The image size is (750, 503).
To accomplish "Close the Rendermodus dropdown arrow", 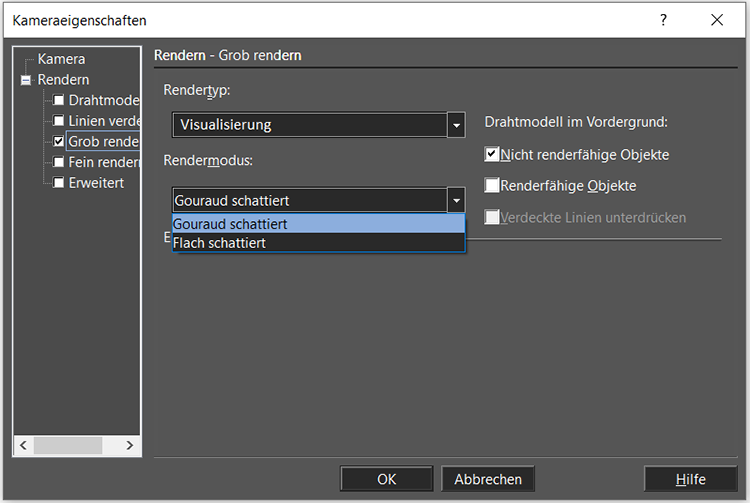I will [456, 200].
